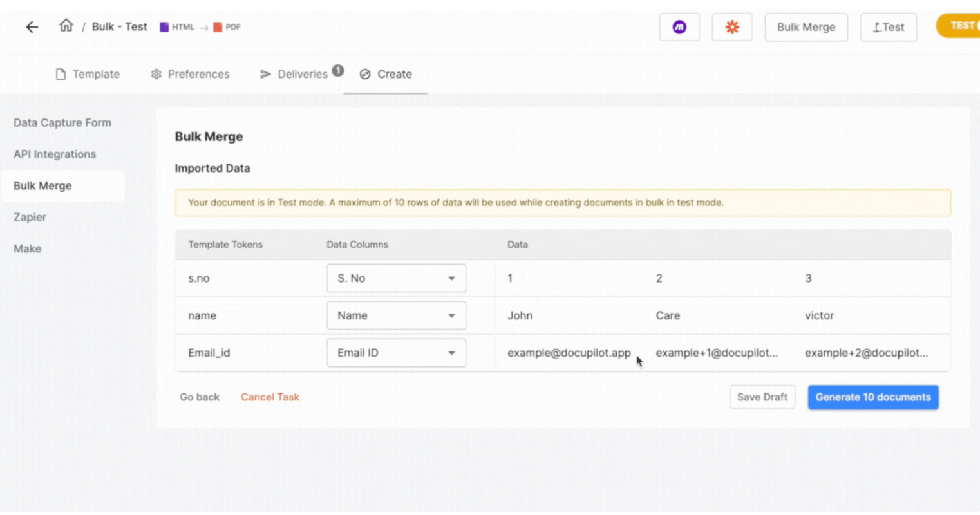Image resolution: width=980 pixels, height=515 pixels.
Task: Open the Name data column dropdown
Action: 396,315
